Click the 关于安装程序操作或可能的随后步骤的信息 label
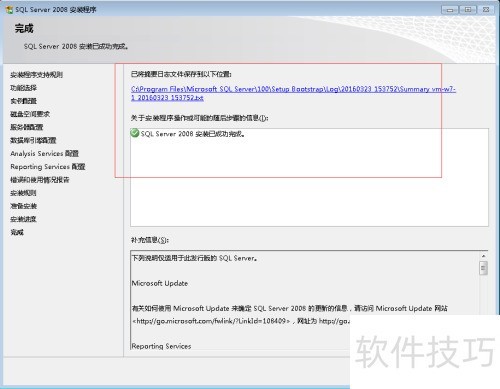The height and width of the screenshot is (389, 500). (199, 118)
